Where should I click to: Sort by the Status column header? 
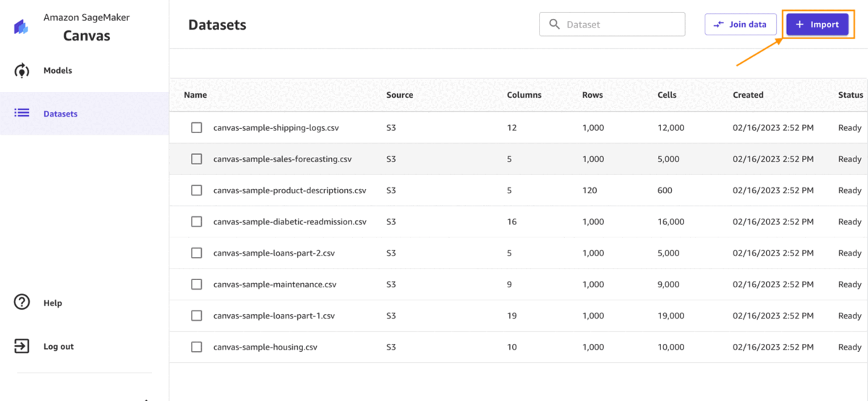pyautogui.click(x=851, y=95)
